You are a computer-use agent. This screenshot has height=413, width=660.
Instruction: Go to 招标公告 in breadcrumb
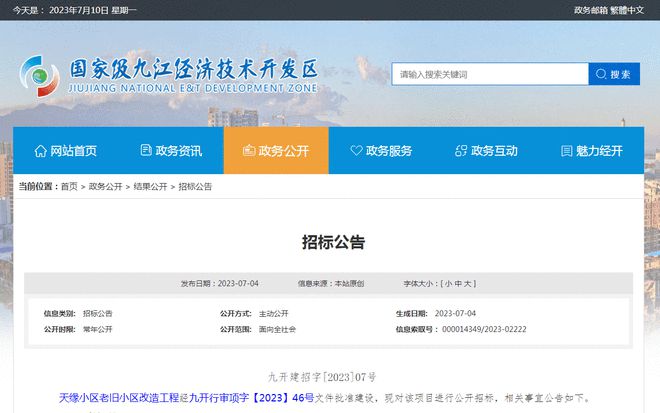coord(195,187)
